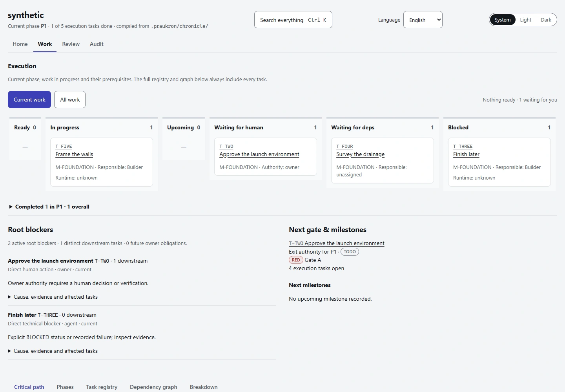Viewport: 565px width, 392px height.
Task: Click '.praukron/chronicle/' path text
Action: point(180,26)
